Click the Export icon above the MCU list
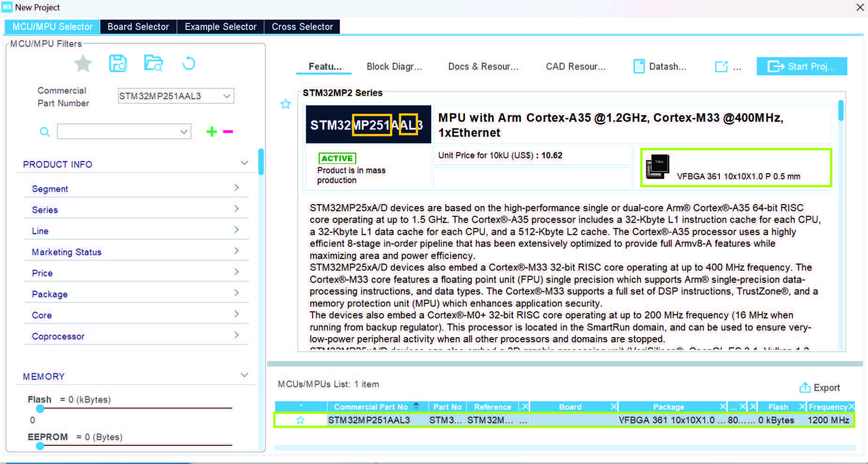 (805, 388)
